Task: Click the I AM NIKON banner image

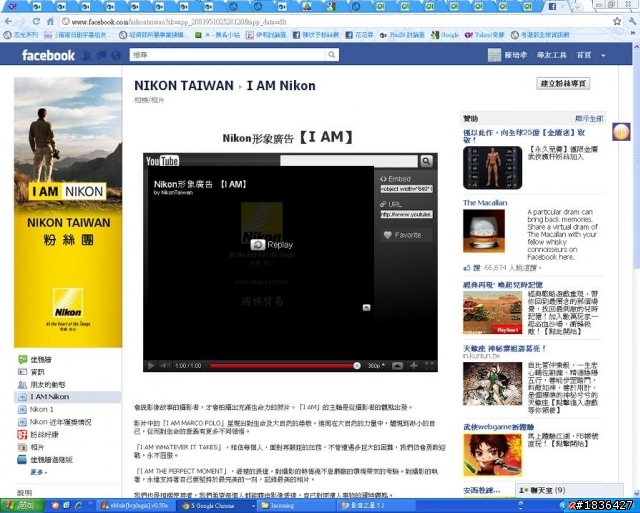Action: [68, 213]
